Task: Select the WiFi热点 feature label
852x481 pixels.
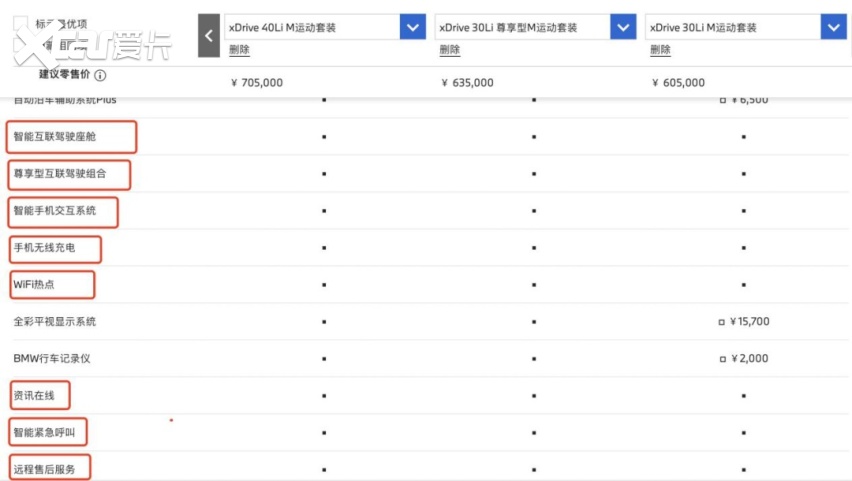Action: [x=34, y=284]
